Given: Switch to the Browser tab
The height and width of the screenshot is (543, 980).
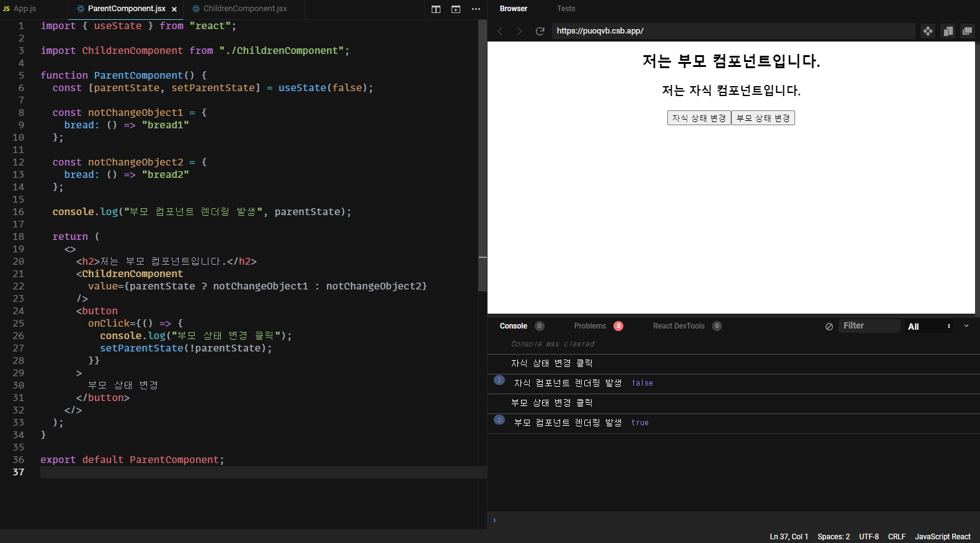Looking at the screenshot, I should click(x=514, y=9).
